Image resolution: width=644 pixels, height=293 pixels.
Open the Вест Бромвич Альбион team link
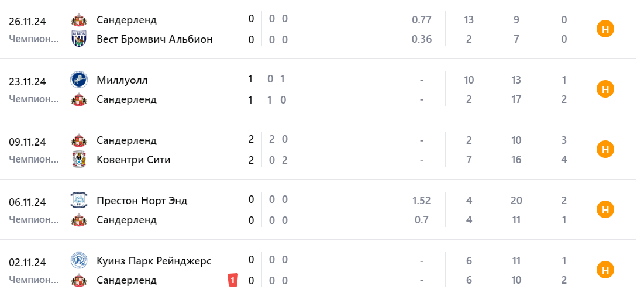click(x=154, y=39)
